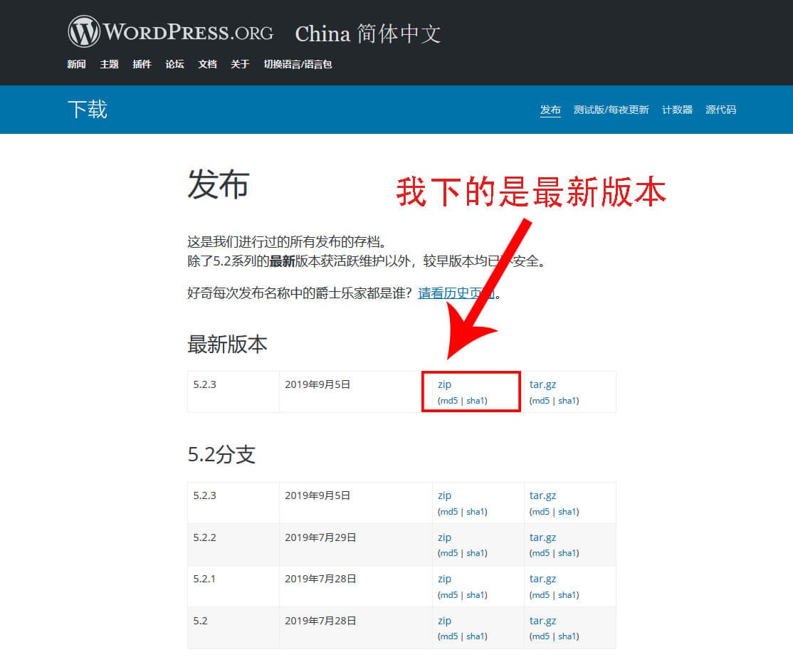Select 关于 in the header menu
Screen dimensions: 793x672
[x=239, y=64]
